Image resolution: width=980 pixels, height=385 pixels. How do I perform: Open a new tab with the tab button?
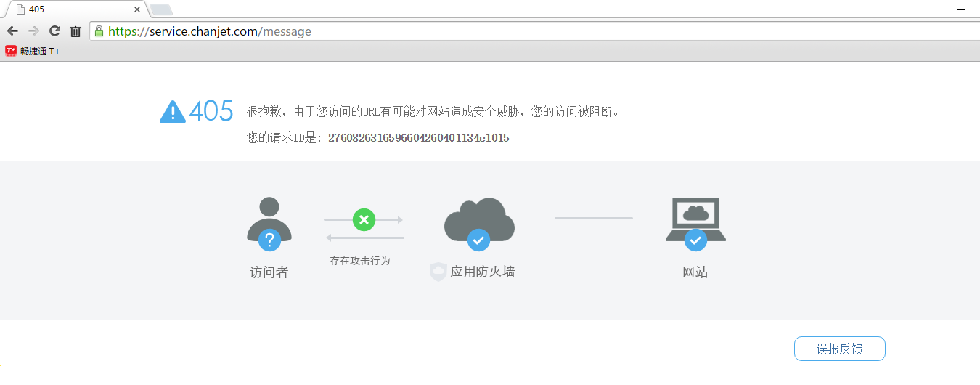coord(160,9)
